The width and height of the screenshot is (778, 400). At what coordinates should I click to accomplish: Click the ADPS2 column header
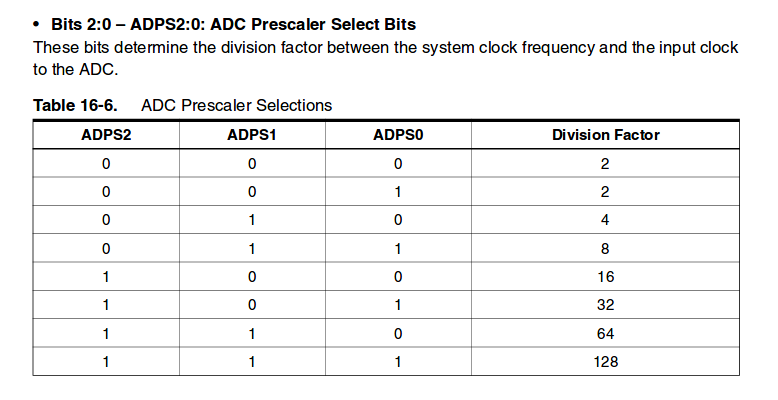click(106, 135)
